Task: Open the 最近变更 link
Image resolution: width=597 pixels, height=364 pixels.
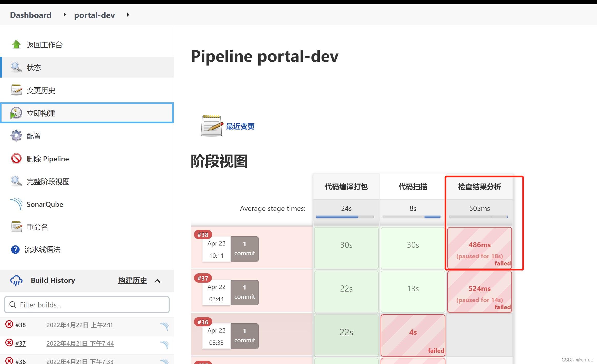Action: 240,126
